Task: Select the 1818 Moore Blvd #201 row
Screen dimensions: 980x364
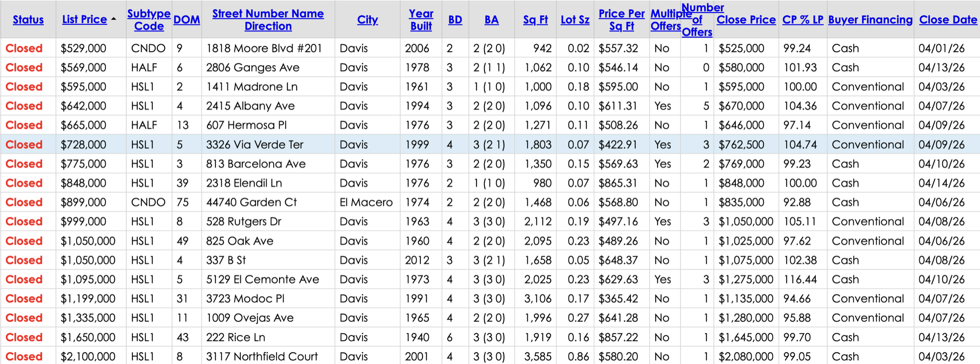Action: (264, 48)
